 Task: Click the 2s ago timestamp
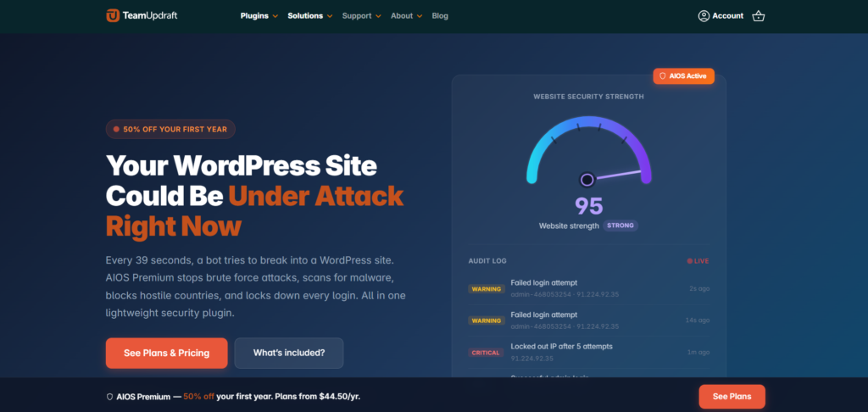click(699, 288)
